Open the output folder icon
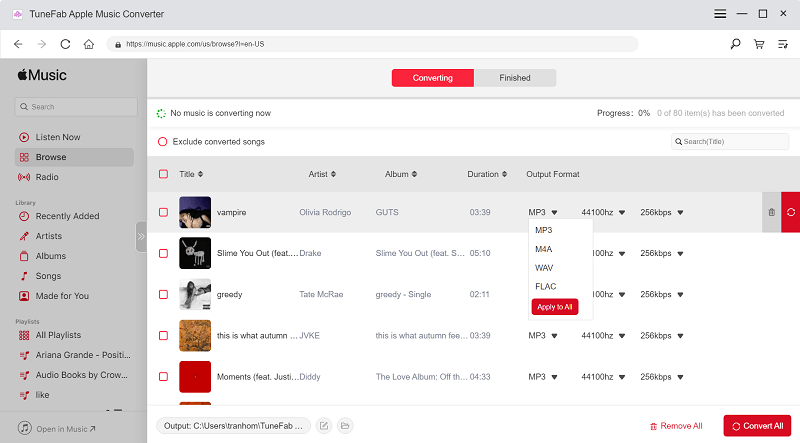Viewport: 800px width, 443px height. [x=345, y=426]
